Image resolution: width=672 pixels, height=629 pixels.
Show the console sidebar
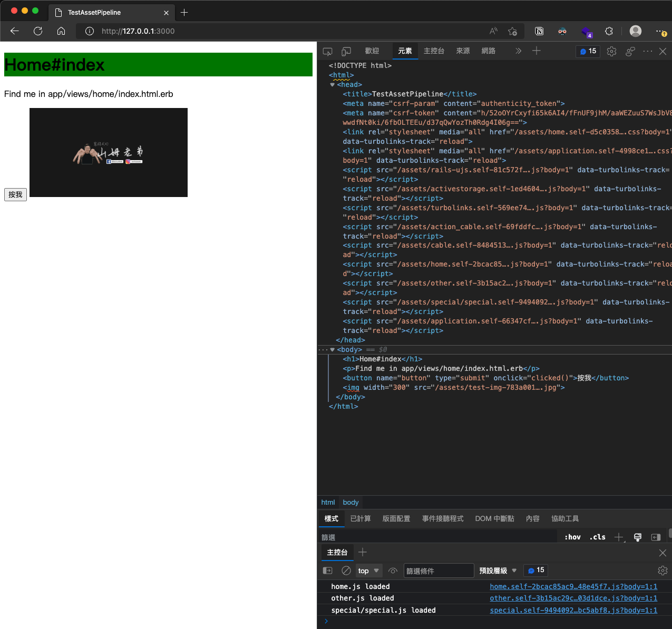pyautogui.click(x=327, y=571)
